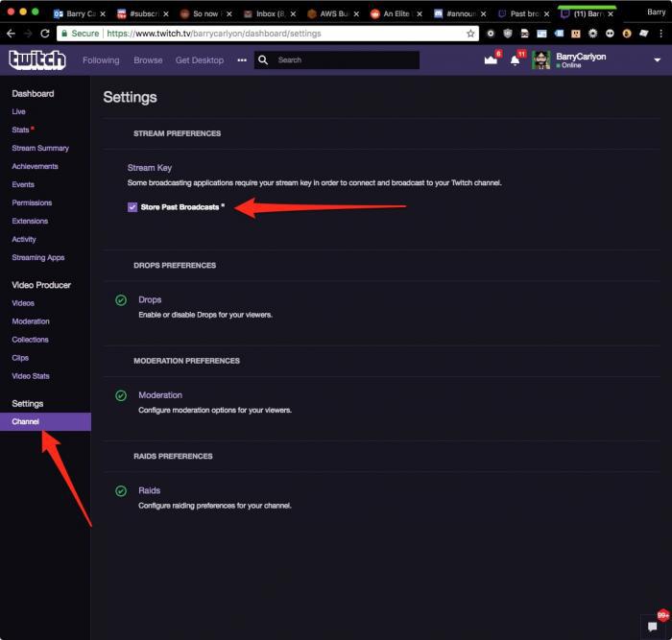Click the Barry profile name in Chrome
Image resolution: width=672 pixels, height=640 pixels.
point(656,12)
